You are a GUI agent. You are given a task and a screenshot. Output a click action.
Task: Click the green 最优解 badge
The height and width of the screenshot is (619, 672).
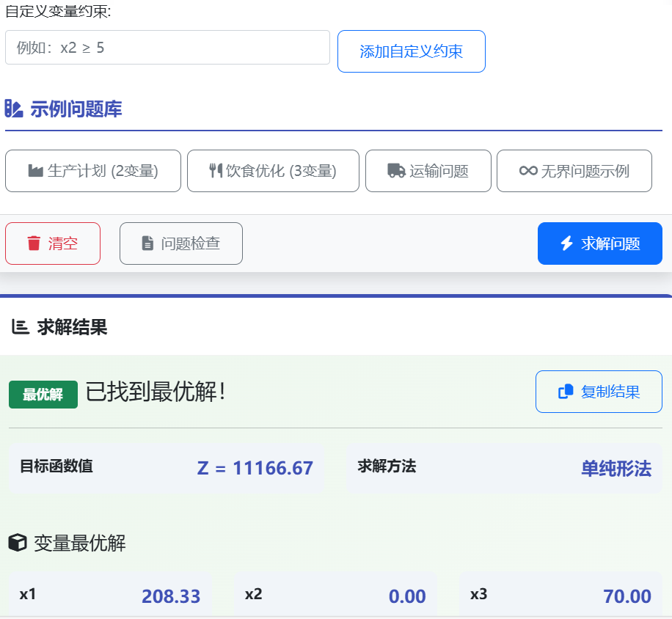coord(43,395)
